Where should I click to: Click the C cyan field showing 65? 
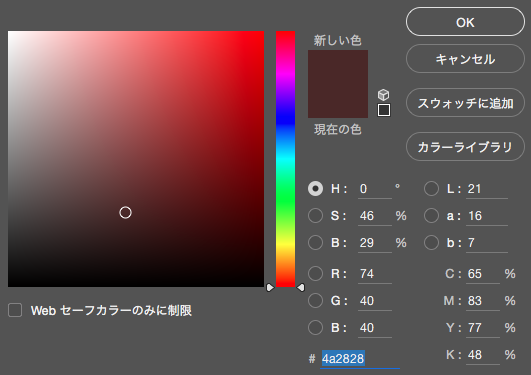[x=483, y=274]
